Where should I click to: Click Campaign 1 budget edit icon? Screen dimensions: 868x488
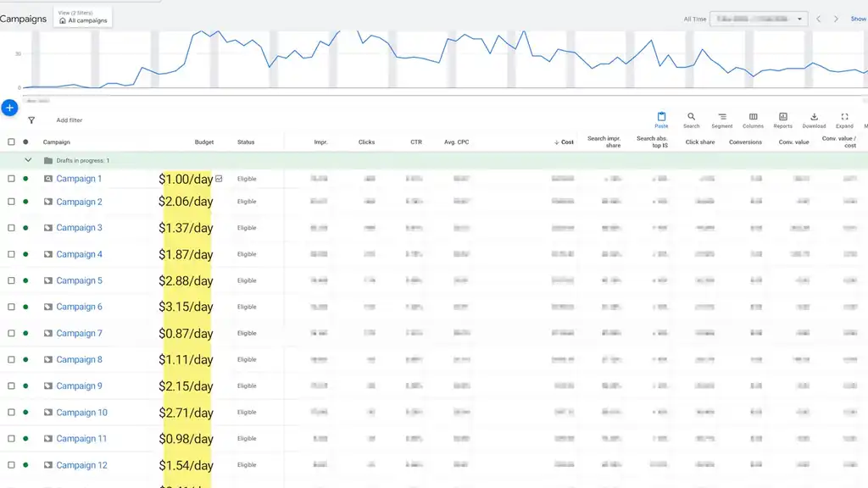220,179
